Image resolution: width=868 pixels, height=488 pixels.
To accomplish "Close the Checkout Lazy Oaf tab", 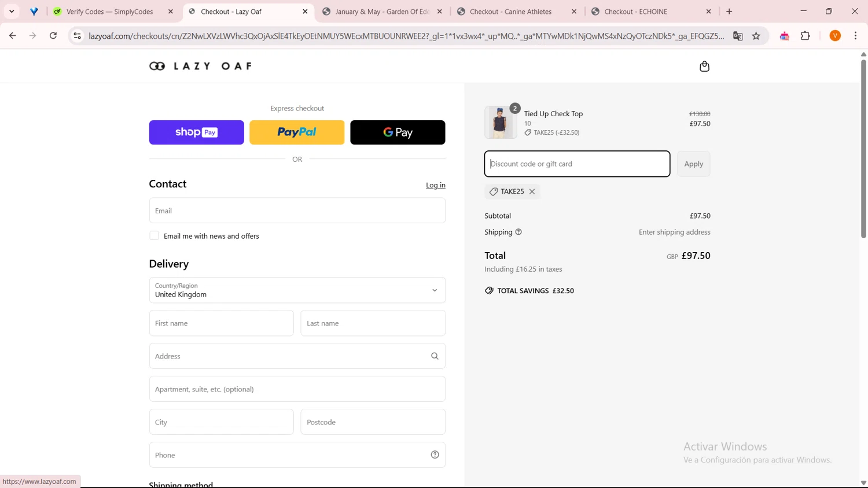I will pyautogui.click(x=305, y=12).
